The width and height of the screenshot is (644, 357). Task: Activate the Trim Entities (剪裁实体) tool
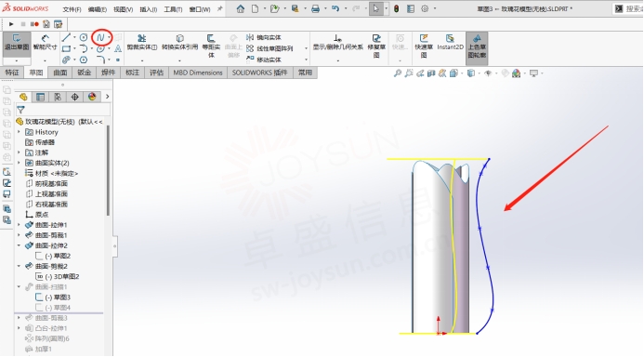pyautogui.click(x=142, y=43)
